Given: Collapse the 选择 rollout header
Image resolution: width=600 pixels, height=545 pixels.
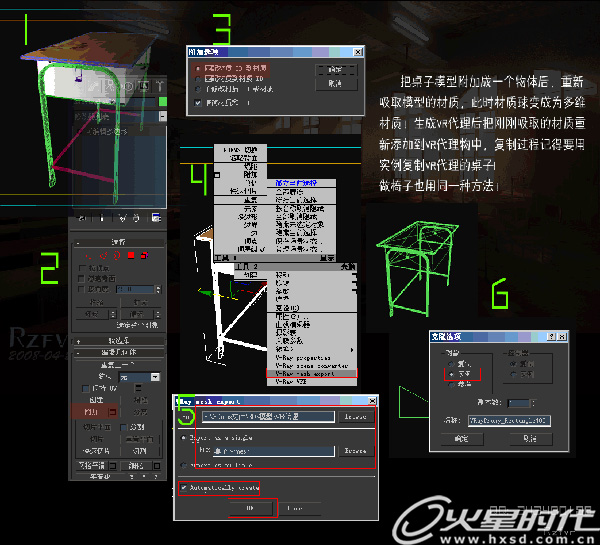Looking at the screenshot, I should (119, 242).
